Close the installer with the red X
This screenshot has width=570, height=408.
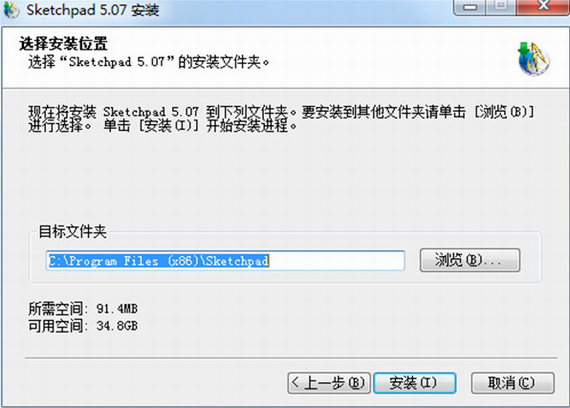543,7
